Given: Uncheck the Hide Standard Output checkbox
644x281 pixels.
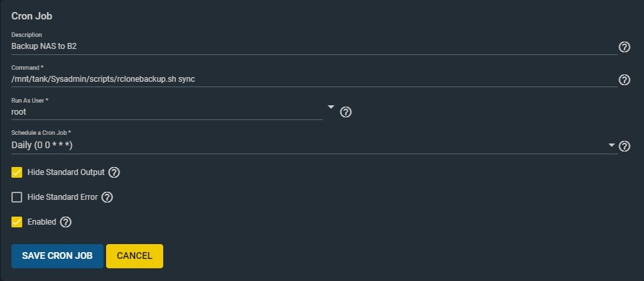Looking at the screenshot, I should pos(17,172).
